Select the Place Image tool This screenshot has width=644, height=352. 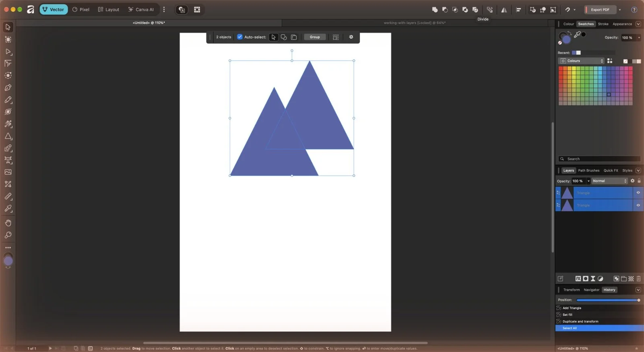pyautogui.click(x=8, y=172)
